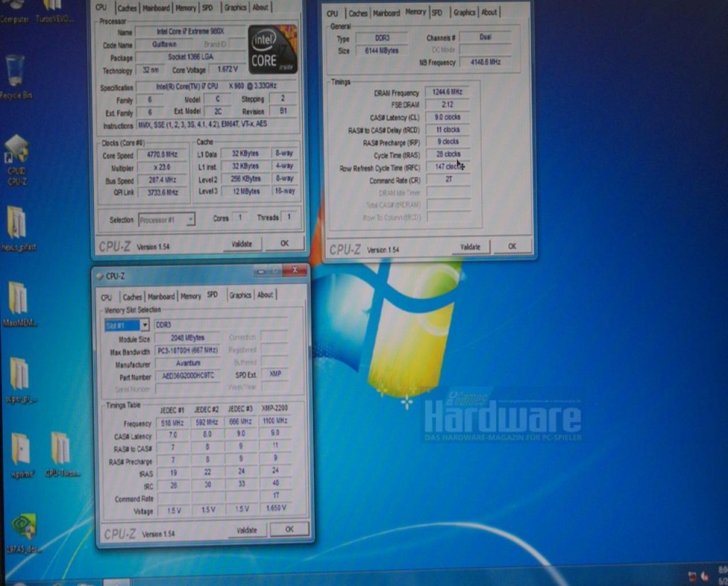Click the DRAM Frequency value field
This screenshot has width=728, height=586.
point(447,92)
